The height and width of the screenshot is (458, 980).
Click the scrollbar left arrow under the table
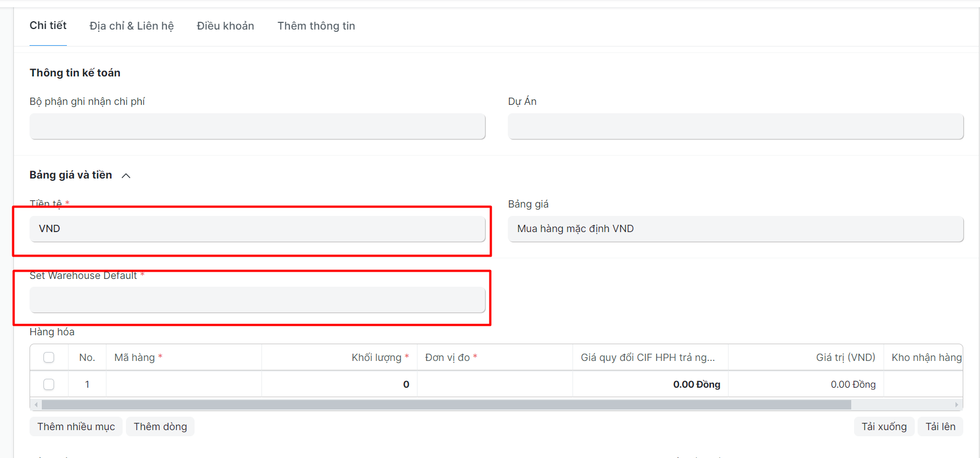click(36, 404)
